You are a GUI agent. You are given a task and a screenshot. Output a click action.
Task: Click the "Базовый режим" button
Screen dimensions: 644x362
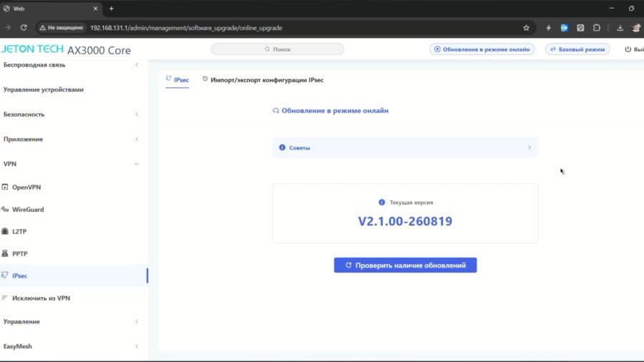tap(577, 49)
